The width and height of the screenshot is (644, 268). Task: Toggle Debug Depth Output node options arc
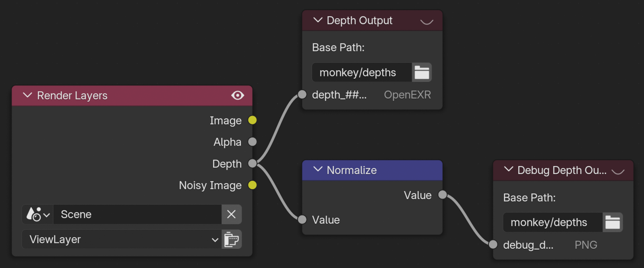point(618,171)
